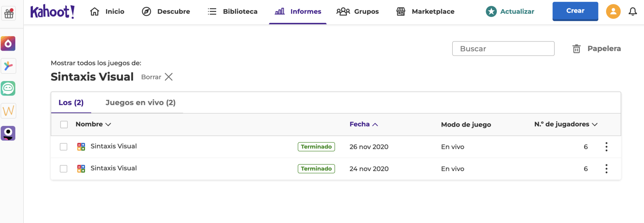This screenshot has height=223, width=644.
Task: Click the Crear button
Action: 575,11
